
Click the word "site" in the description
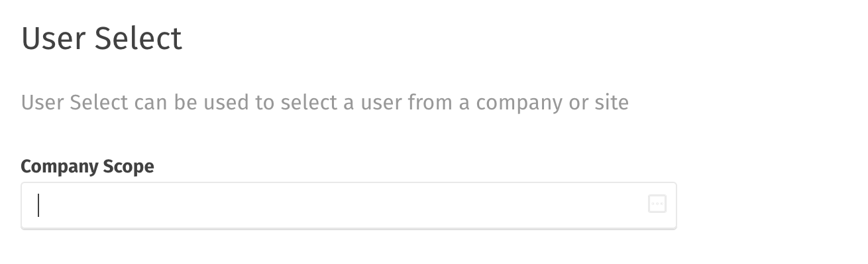(x=611, y=103)
